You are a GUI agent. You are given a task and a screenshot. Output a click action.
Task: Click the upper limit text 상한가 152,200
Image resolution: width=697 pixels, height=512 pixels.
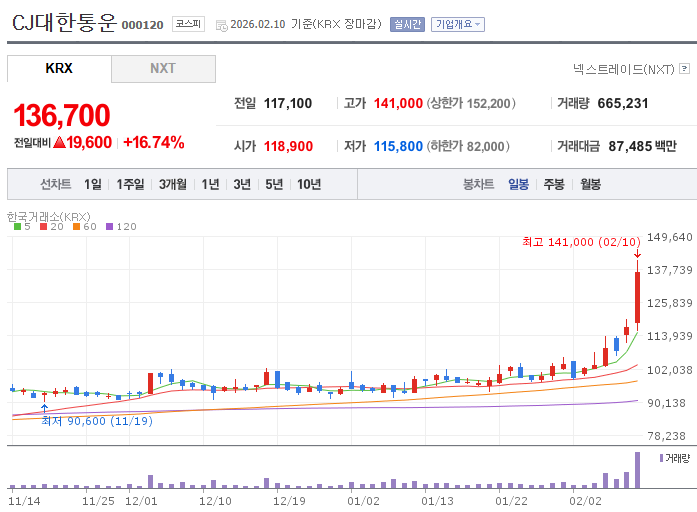click(x=471, y=103)
